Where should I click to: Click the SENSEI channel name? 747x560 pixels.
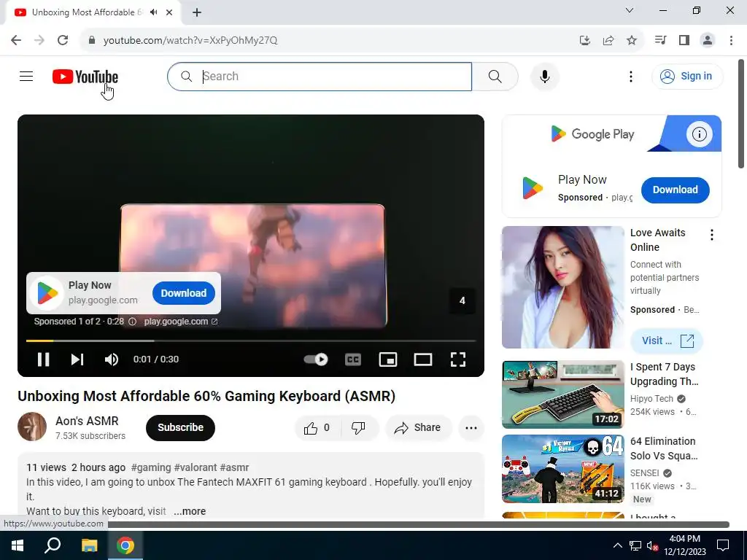coord(645,472)
